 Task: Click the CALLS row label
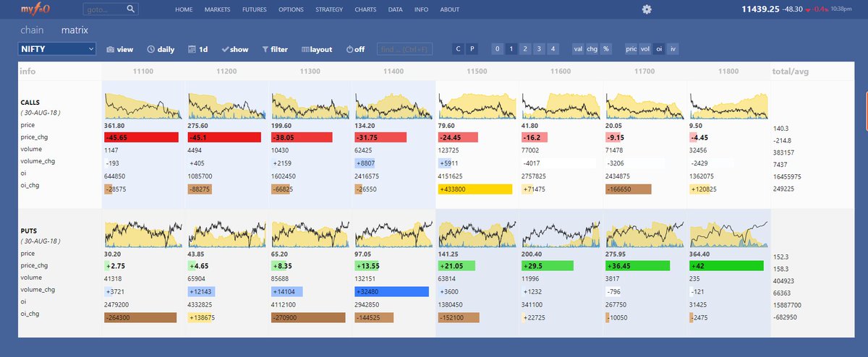(31, 104)
